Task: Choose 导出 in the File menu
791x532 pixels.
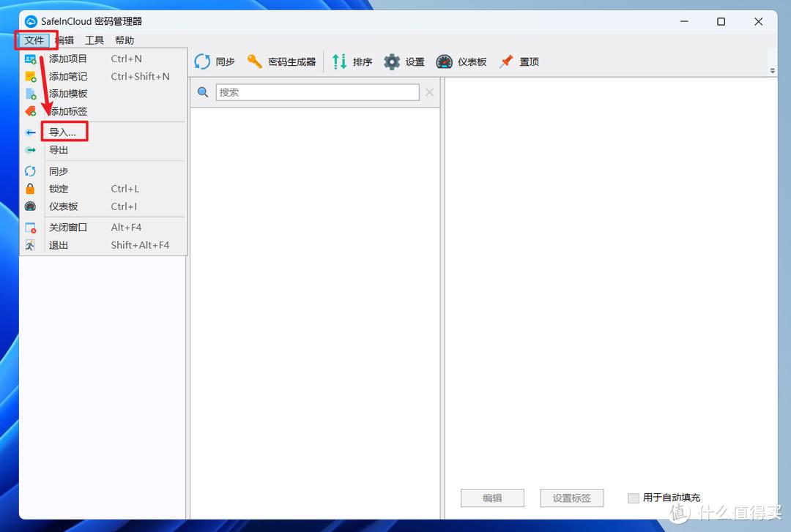Action: pos(59,150)
